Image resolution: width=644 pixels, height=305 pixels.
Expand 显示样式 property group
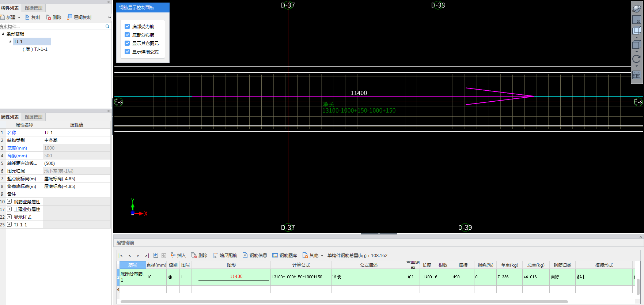click(x=10, y=217)
